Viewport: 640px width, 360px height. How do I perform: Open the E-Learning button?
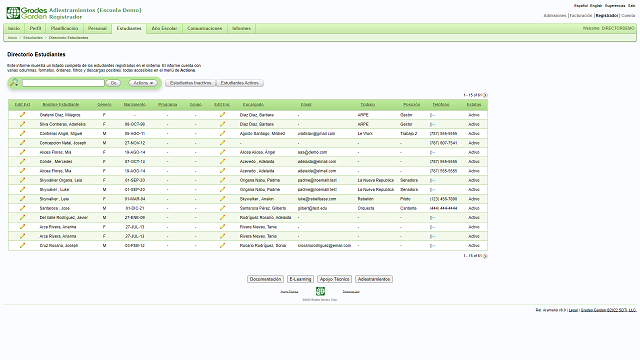[300, 279]
